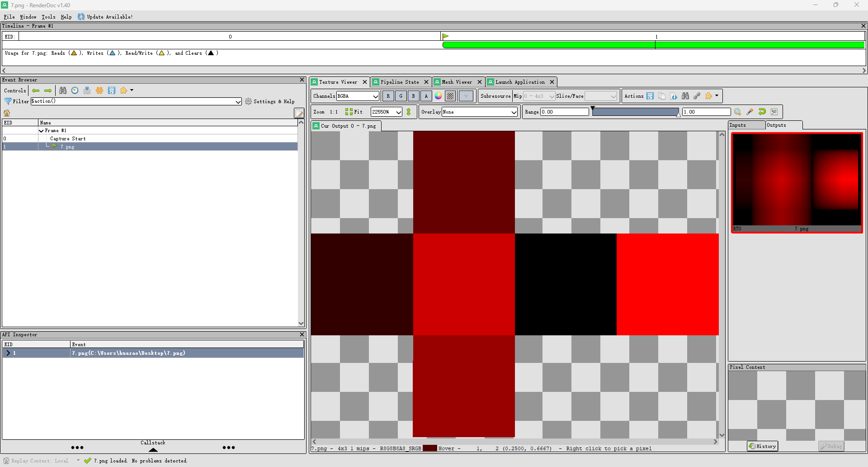
Task: Click the clock timing icon in Event Browser
Action: [75, 91]
